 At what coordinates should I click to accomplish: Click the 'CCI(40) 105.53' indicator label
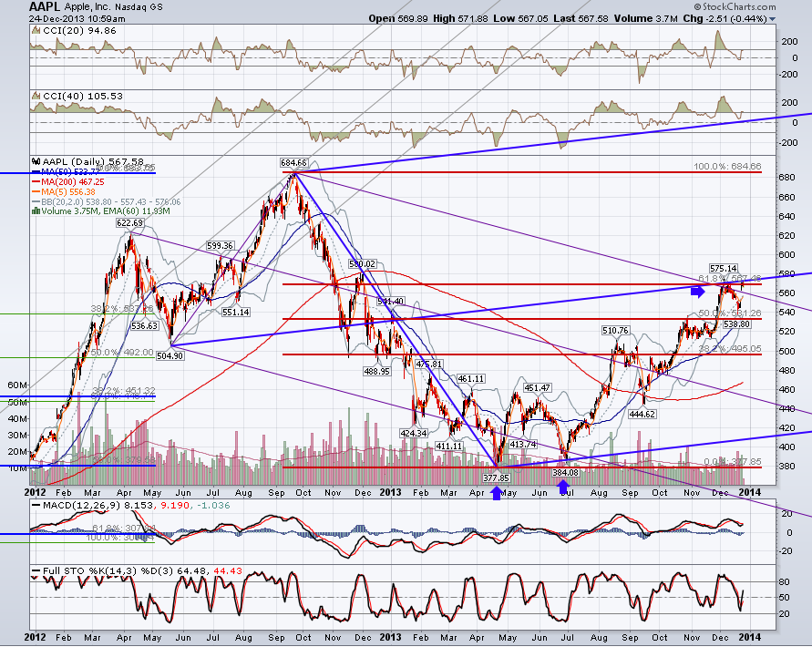(83, 96)
